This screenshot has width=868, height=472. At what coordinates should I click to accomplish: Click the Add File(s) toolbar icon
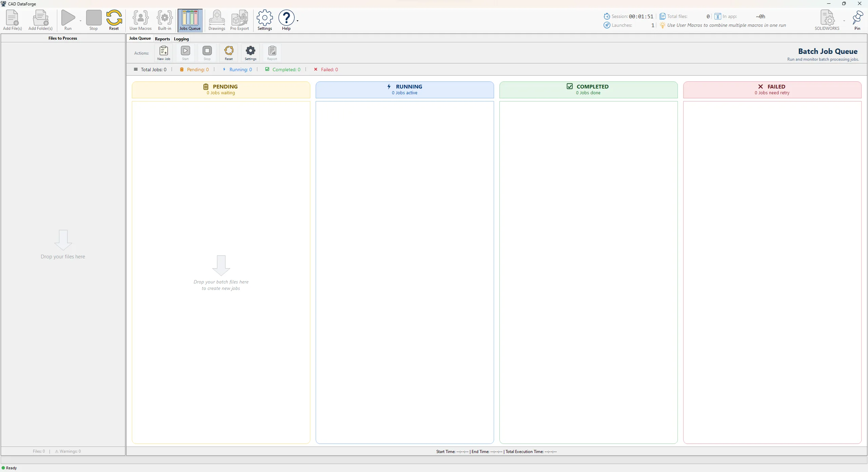[x=12, y=18]
